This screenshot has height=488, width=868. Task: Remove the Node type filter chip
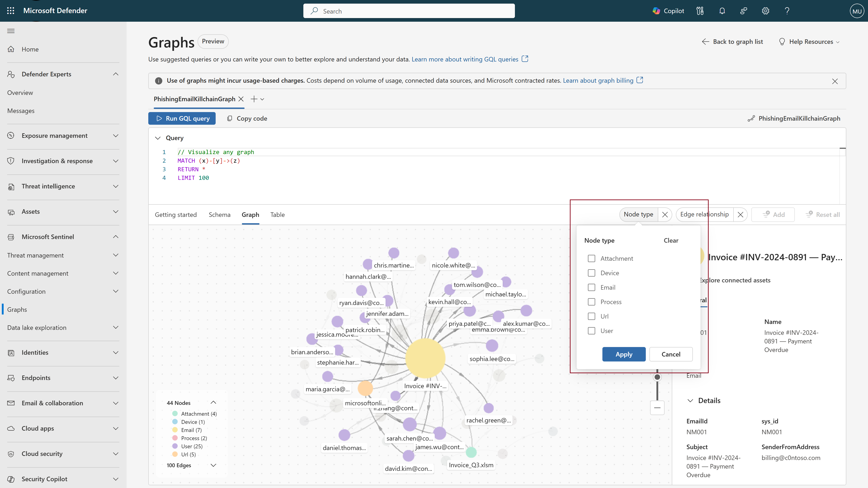665,215
